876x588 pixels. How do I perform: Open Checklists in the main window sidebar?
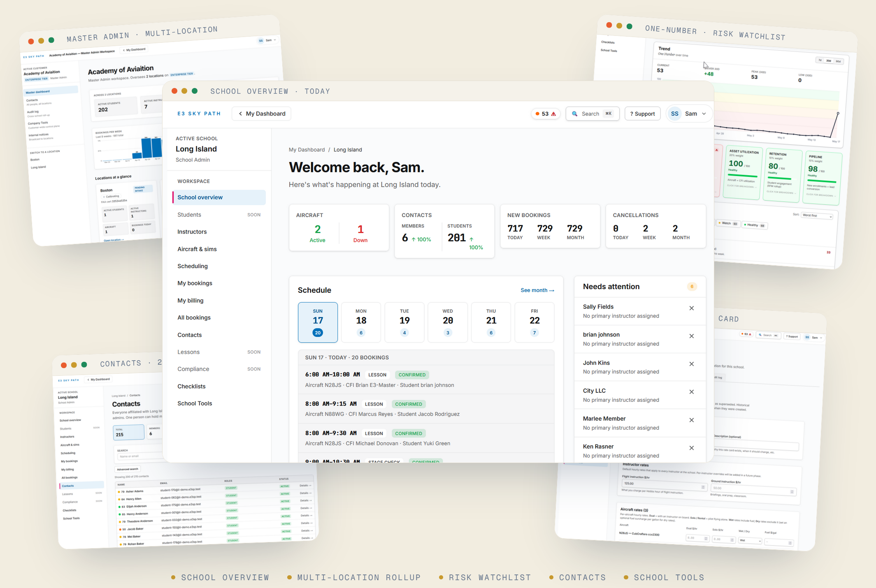coord(219,387)
